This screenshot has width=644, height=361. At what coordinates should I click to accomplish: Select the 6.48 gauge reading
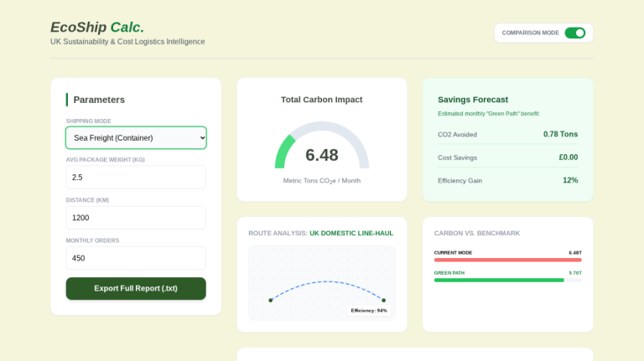(322, 155)
